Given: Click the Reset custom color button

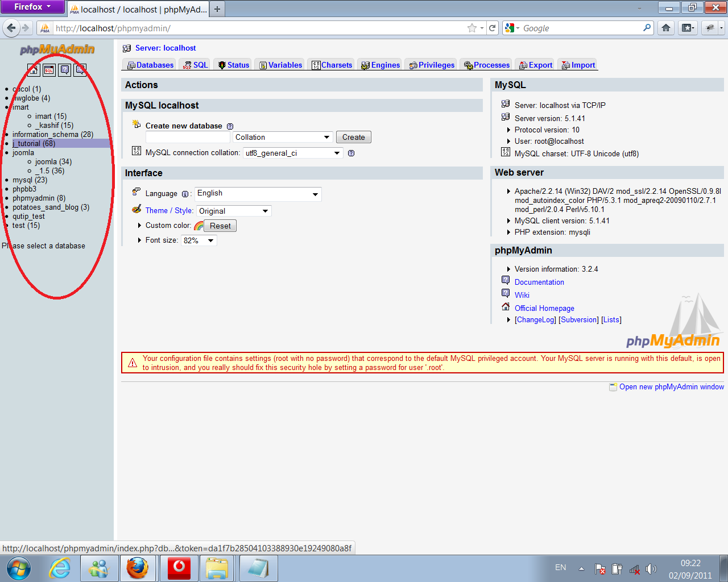Looking at the screenshot, I should pyautogui.click(x=220, y=226).
